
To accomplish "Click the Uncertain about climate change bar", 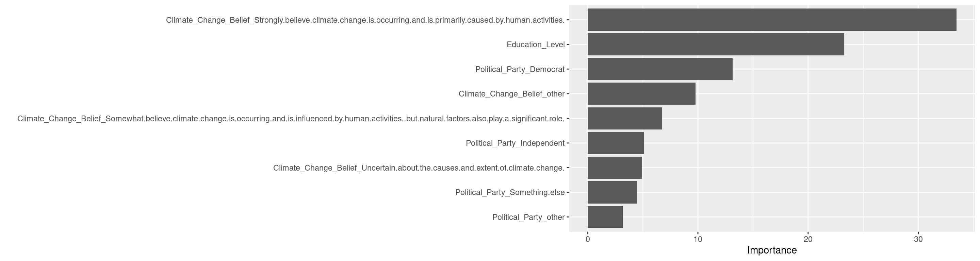I will coord(615,168).
